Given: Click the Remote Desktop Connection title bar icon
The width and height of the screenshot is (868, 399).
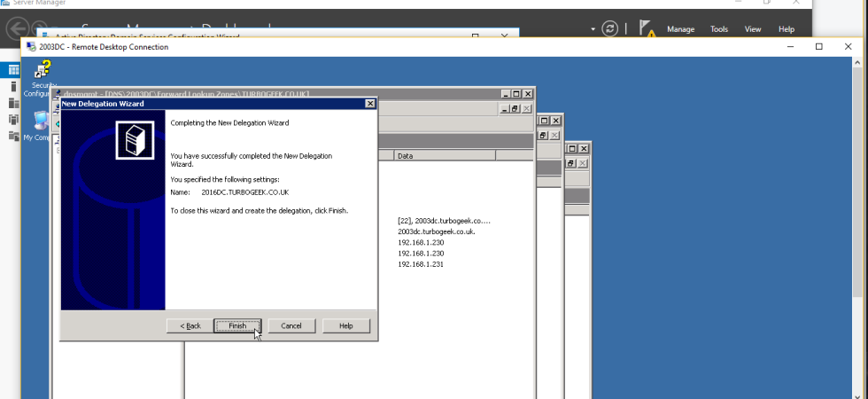Looking at the screenshot, I should tap(32, 46).
